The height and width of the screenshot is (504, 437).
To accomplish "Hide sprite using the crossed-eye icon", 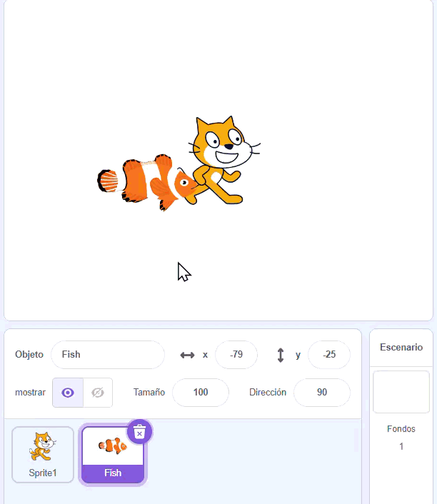I will (98, 393).
